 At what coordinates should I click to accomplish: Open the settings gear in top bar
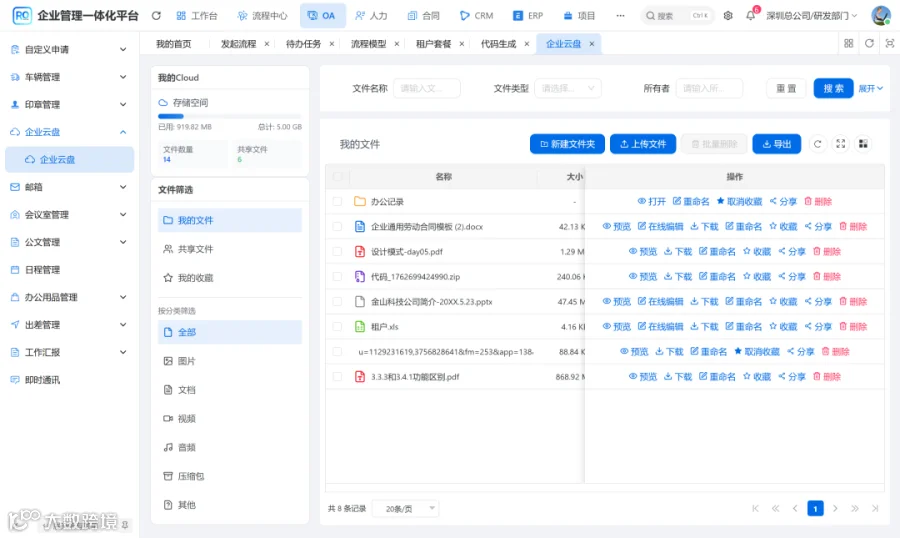(x=728, y=16)
